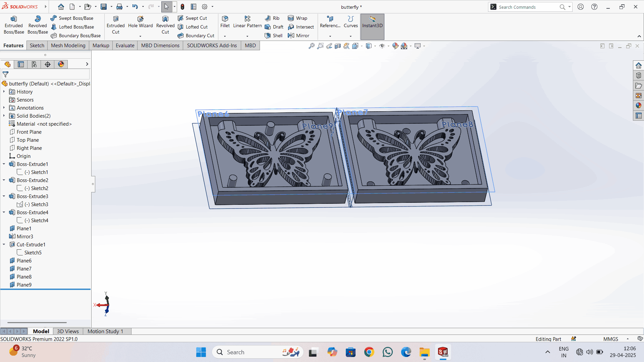The height and width of the screenshot is (362, 644).
Task: Select Plane6 in the feature tree
Action: click(x=24, y=261)
